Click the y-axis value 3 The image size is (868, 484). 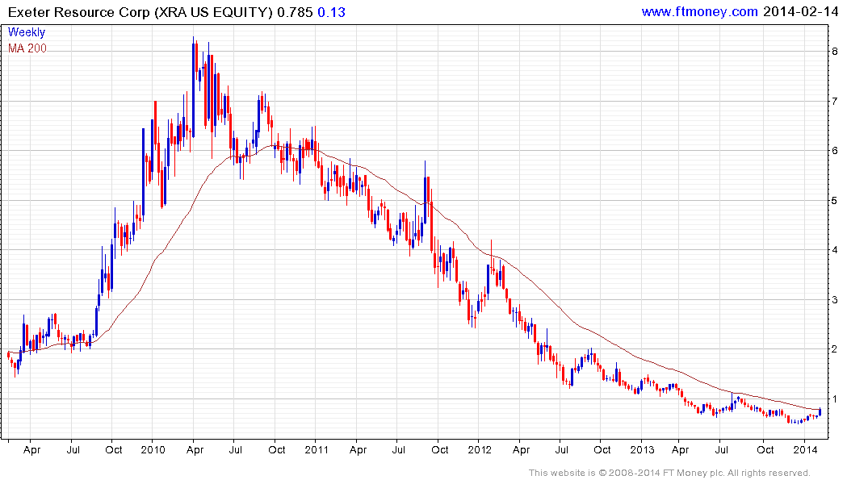(x=834, y=300)
